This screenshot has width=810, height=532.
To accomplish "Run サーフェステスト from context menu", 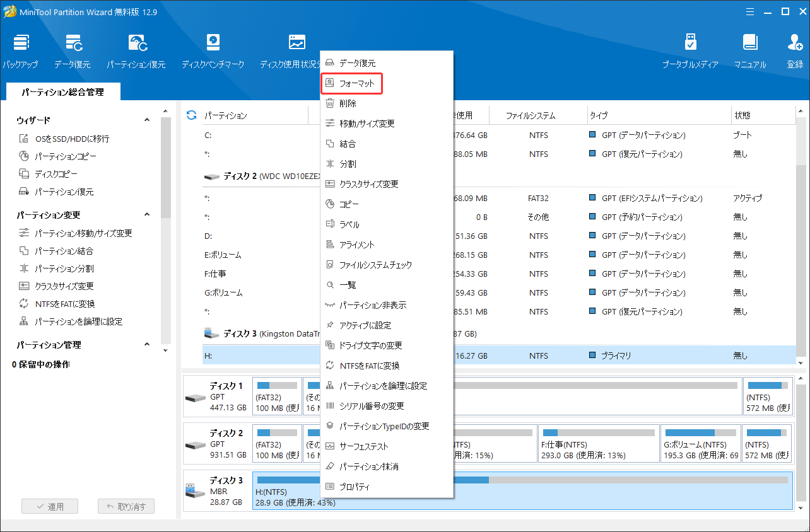I will pyautogui.click(x=386, y=446).
